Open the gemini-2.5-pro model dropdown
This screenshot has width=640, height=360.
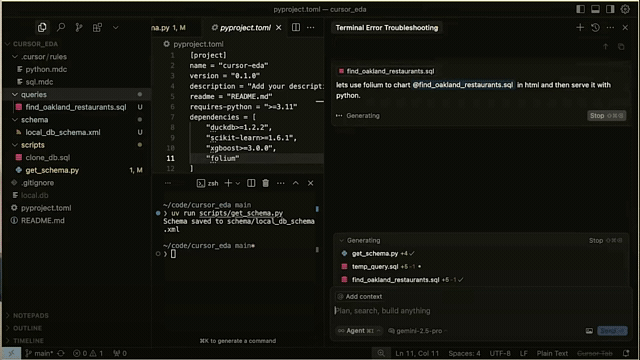(x=418, y=331)
